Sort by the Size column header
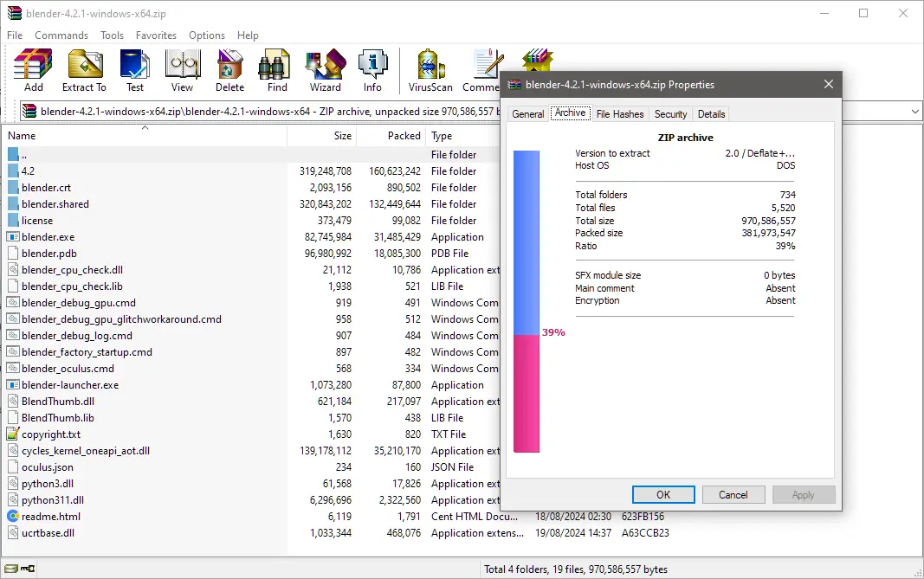The image size is (924, 579). 322,136
